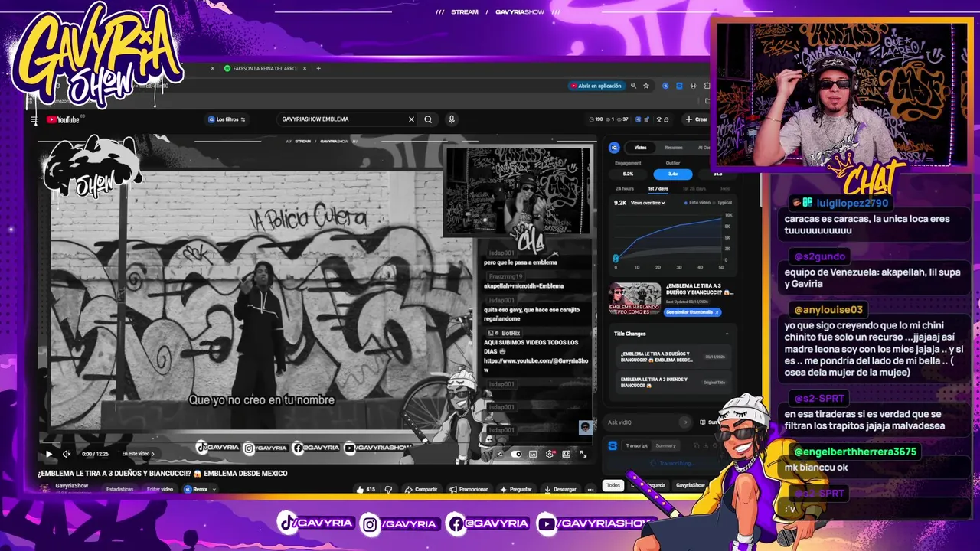Image resolution: width=980 pixels, height=551 pixels.
Task: Choose the 1st 7 days time range
Action: [658, 188]
